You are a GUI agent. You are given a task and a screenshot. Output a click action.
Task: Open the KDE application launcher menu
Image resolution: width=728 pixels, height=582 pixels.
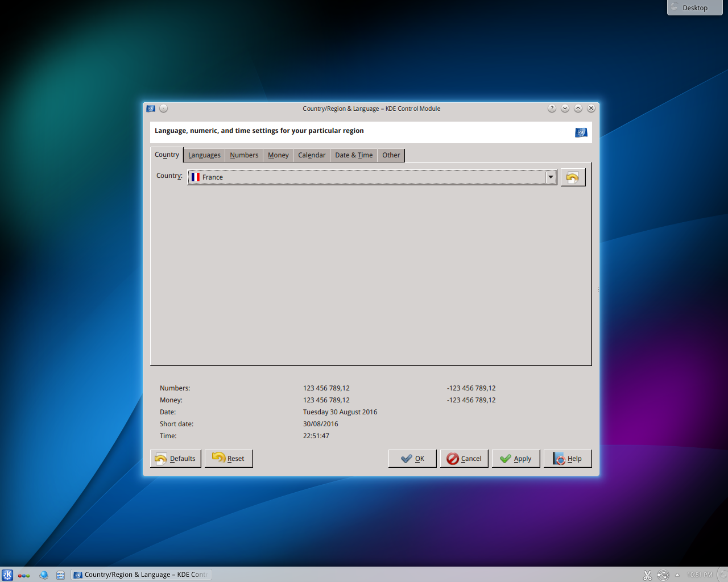7,575
